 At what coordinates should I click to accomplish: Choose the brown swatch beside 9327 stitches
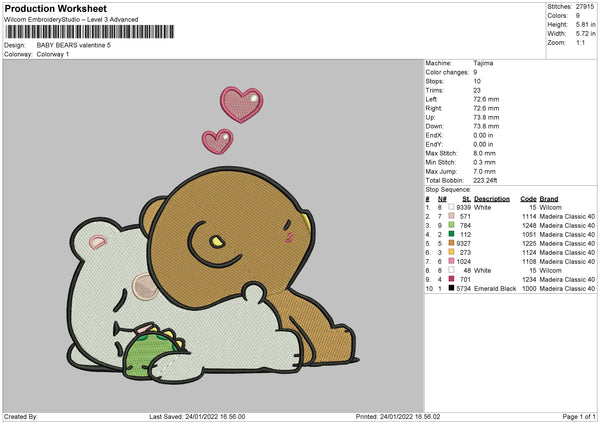pos(452,243)
